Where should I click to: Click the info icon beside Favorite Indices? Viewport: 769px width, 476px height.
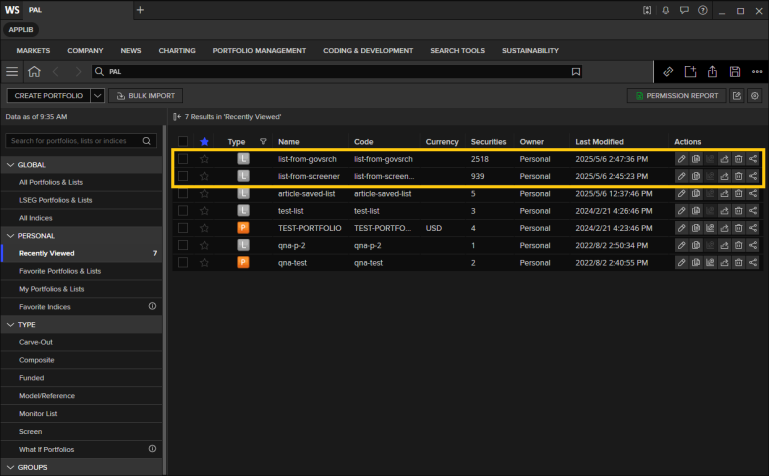pos(153,306)
